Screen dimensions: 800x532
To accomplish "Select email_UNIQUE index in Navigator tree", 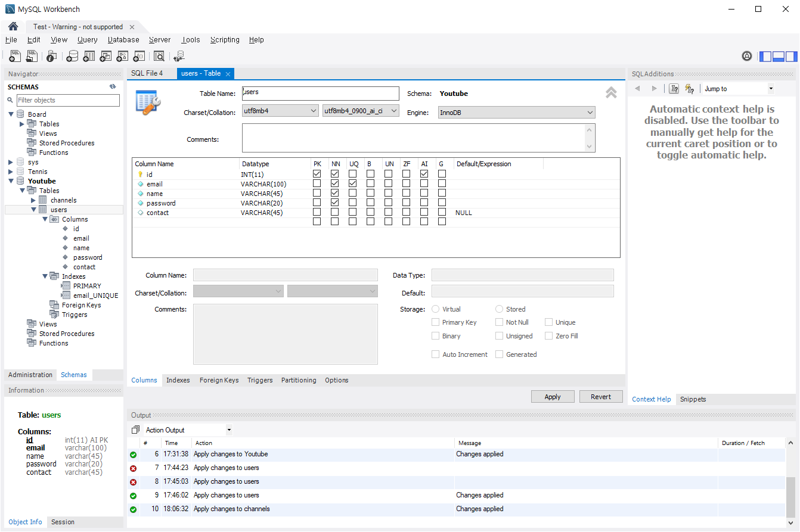I will (x=95, y=295).
